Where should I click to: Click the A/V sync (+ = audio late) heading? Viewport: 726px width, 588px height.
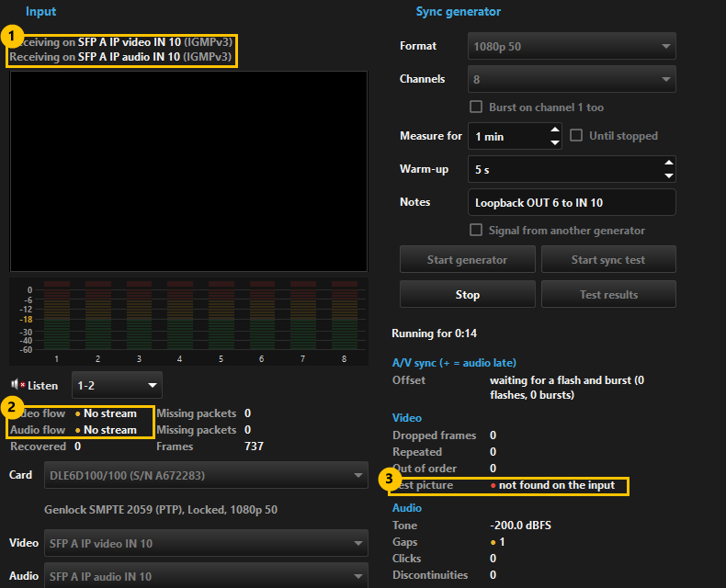(x=454, y=363)
